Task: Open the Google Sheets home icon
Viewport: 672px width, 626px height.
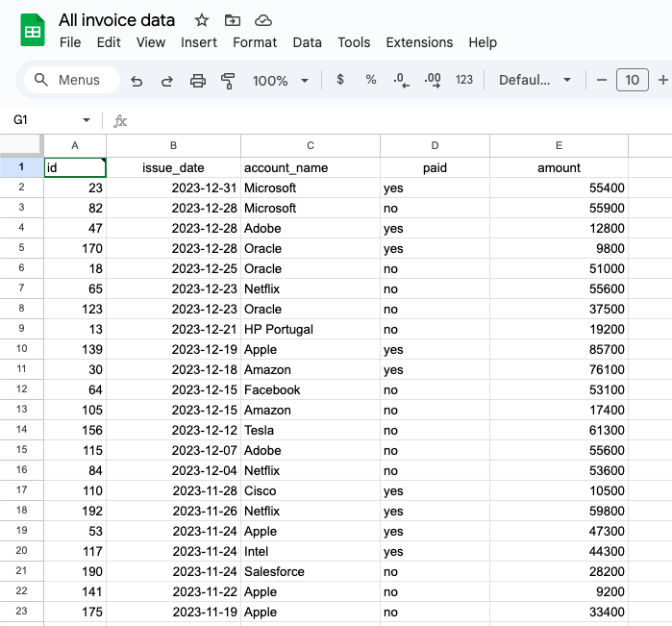Action: [x=33, y=30]
